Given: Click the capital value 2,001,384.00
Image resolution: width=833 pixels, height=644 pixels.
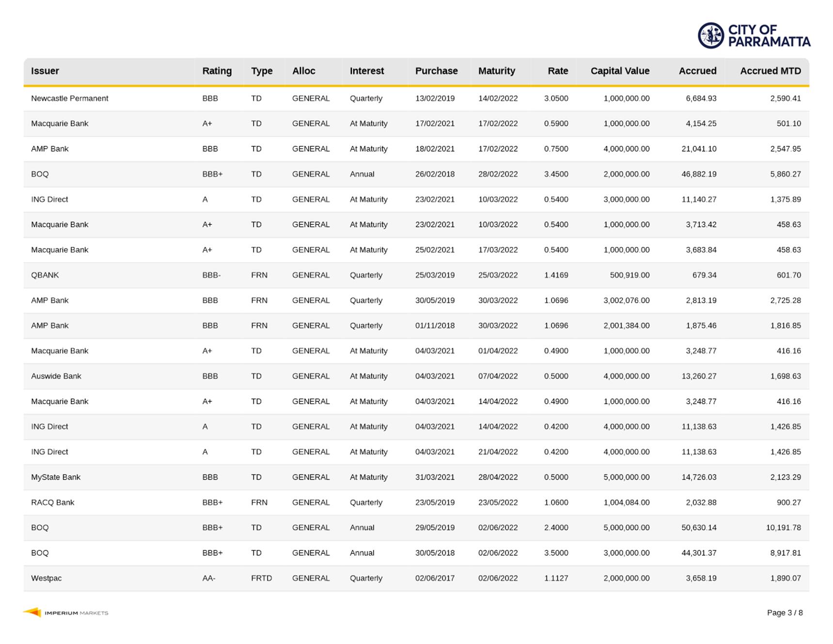Looking at the screenshot, I should point(627,326).
